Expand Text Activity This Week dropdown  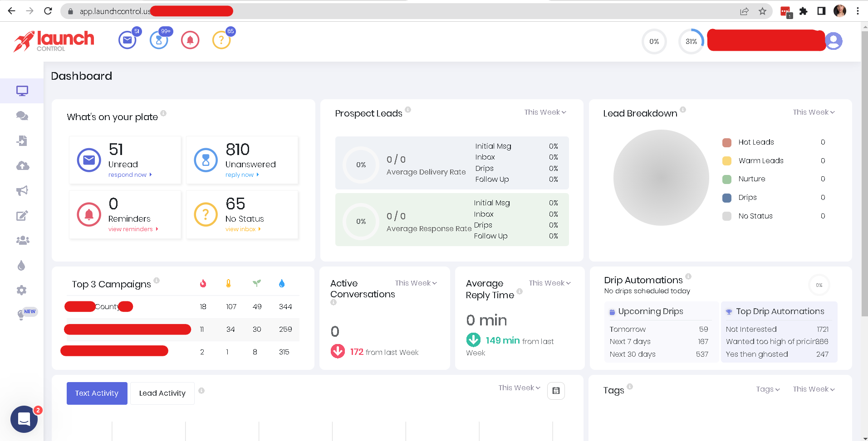click(x=520, y=388)
